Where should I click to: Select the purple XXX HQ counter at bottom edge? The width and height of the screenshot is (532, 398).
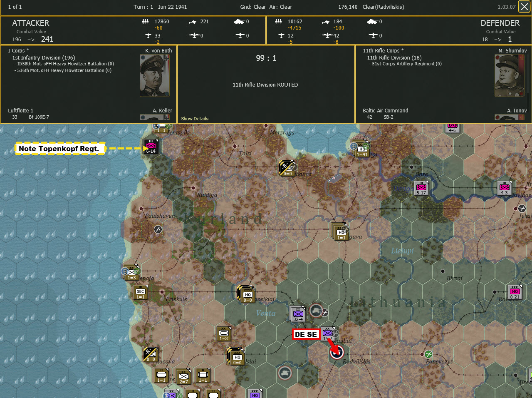255,393
